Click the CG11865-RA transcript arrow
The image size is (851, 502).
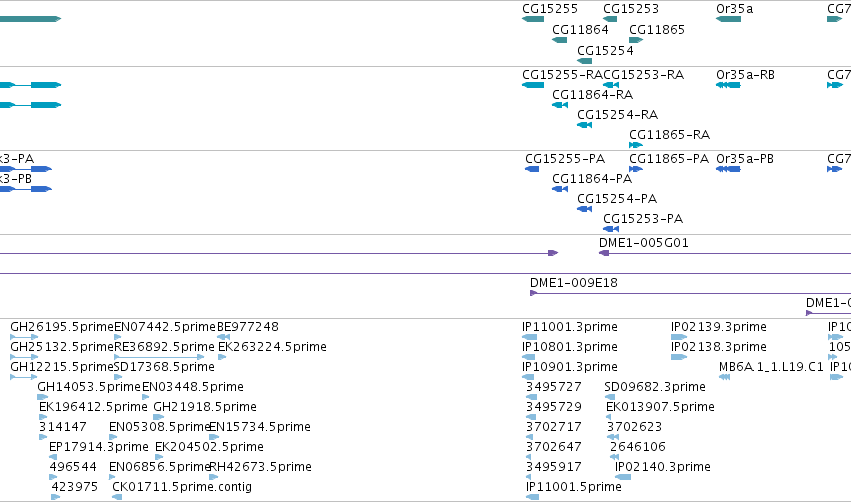636,145
